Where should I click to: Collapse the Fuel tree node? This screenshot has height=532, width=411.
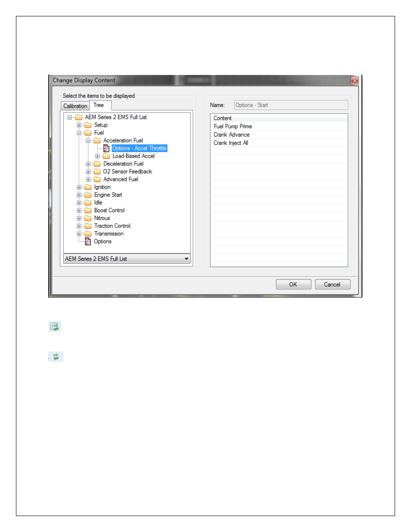(79, 133)
